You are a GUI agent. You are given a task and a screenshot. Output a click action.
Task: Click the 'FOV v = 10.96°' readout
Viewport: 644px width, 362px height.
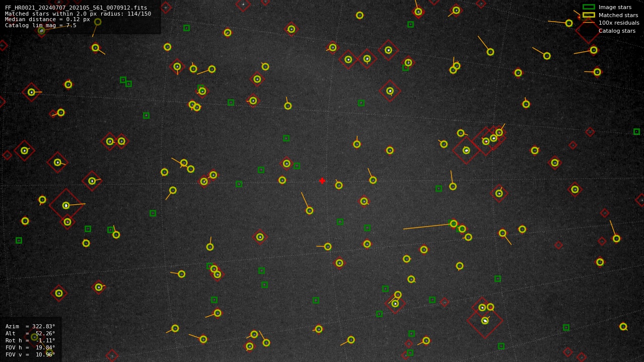(30, 354)
